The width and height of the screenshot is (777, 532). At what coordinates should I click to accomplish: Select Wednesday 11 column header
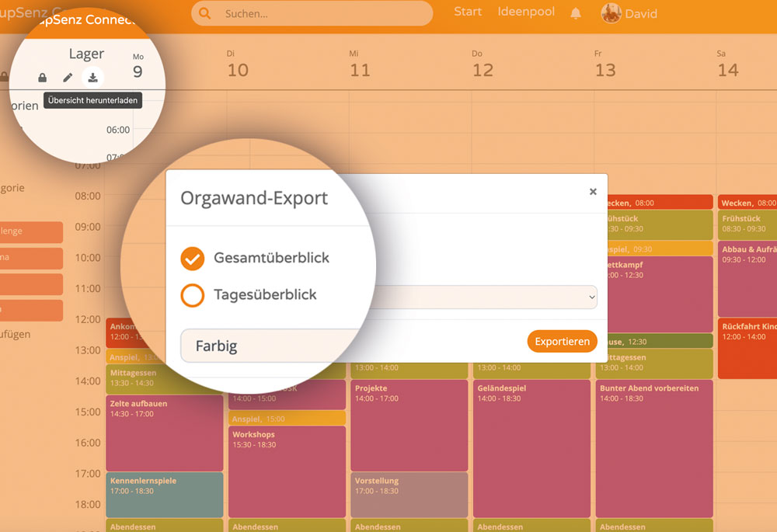click(360, 64)
